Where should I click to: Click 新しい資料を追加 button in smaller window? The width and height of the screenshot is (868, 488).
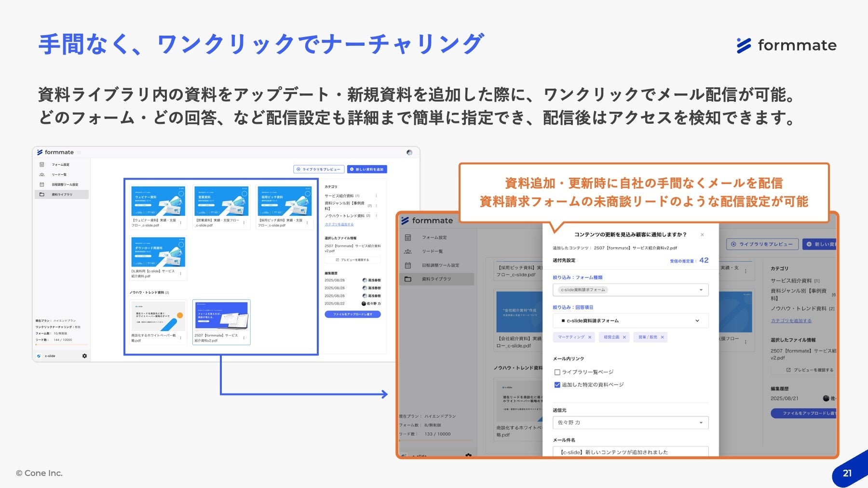point(367,170)
